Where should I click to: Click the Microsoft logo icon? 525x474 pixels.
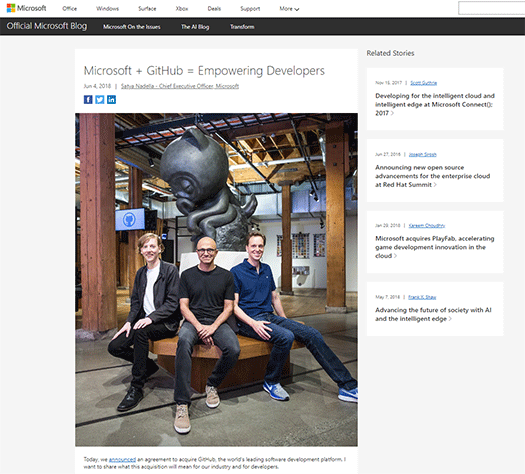click(11, 8)
